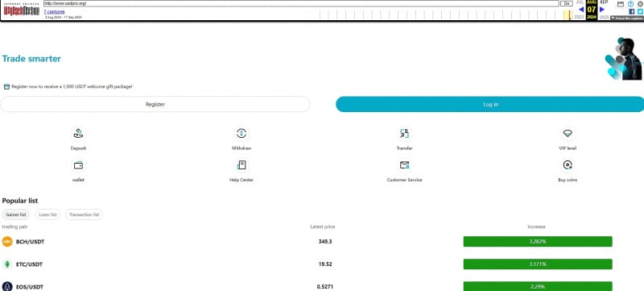644x291 pixels.
Task: Click the Customer Service label
Action: click(405, 180)
